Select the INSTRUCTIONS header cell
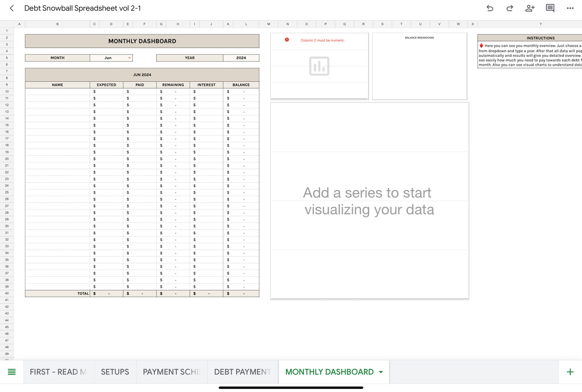 [530, 38]
